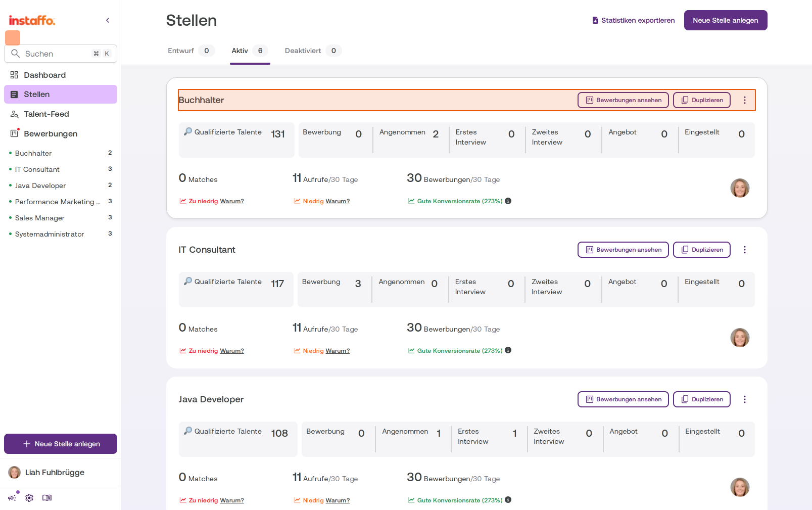
Task: Open Buchhalter in sidebar applications list
Action: point(61,153)
